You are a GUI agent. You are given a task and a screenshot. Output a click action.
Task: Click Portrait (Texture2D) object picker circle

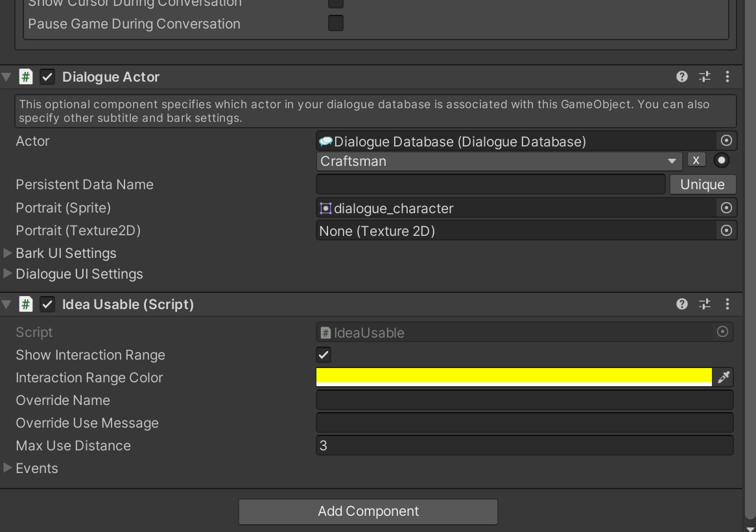[x=726, y=231]
